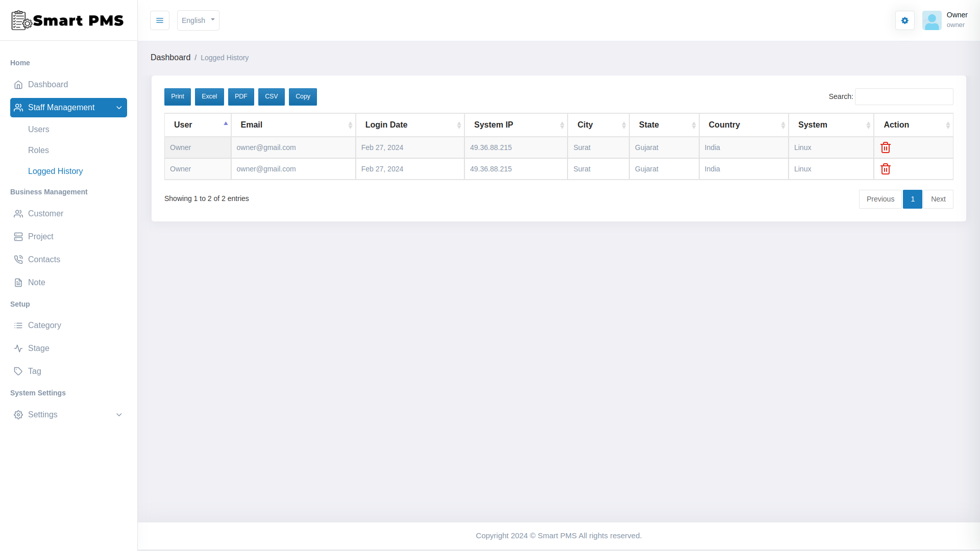Open the Note section
The height and width of the screenshot is (551, 980).
[36, 282]
